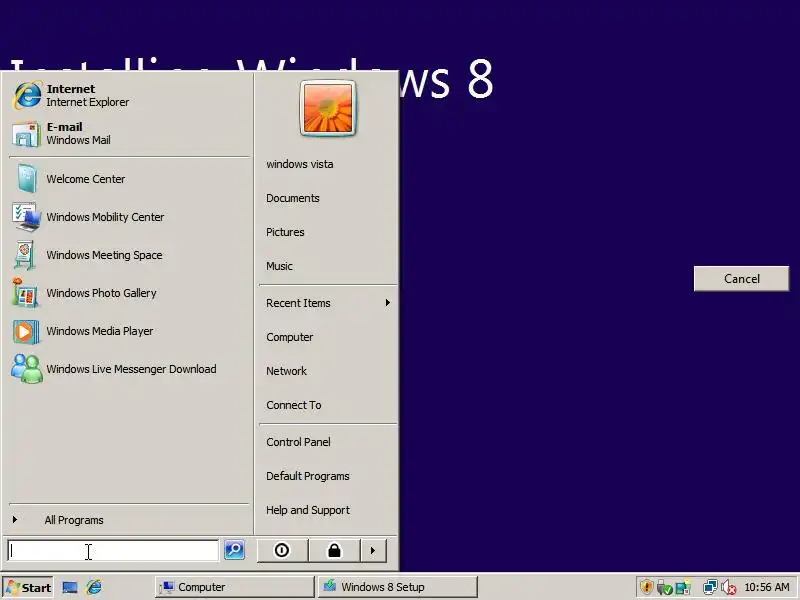Open the Internet Explorer icon in Start menu
This screenshot has height=600, width=800.
coord(27,95)
